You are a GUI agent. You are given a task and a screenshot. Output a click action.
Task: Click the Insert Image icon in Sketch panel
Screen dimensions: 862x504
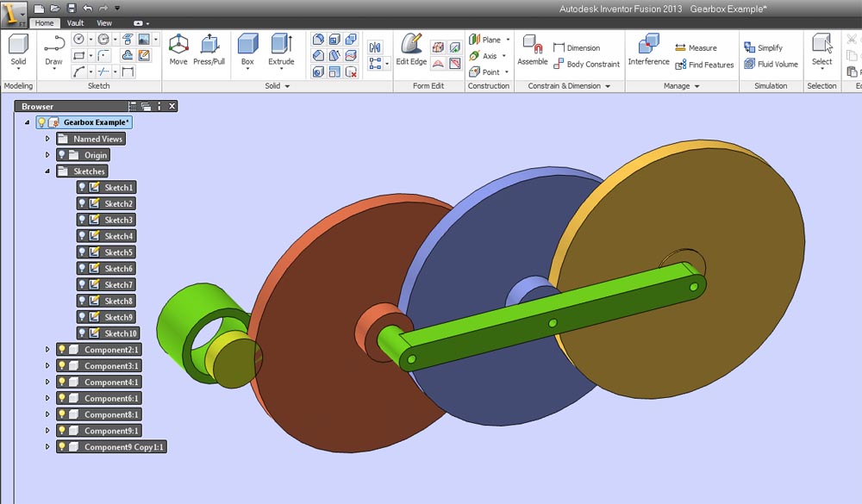click(x=143, y=39)
